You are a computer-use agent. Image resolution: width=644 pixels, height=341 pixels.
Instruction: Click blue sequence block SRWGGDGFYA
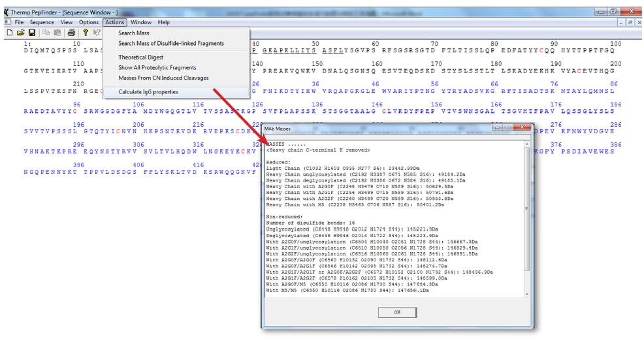click(x=110, y=111)
